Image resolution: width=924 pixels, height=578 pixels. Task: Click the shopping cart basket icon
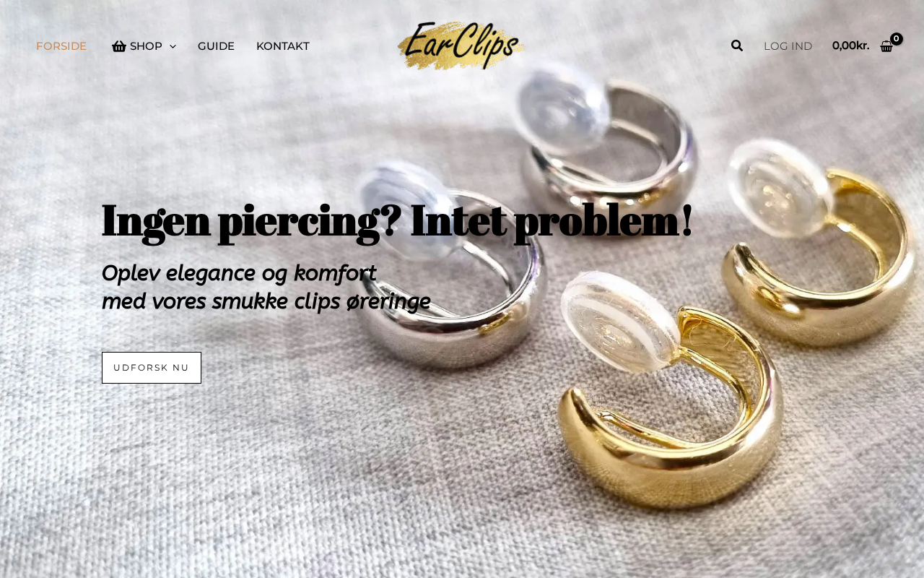[886, 46]
